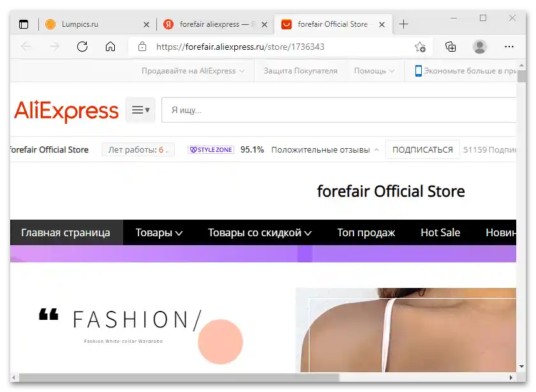
Task: Open 'Главная страница' store menu item
Action: pyautogui.click(x=66, y=232)
